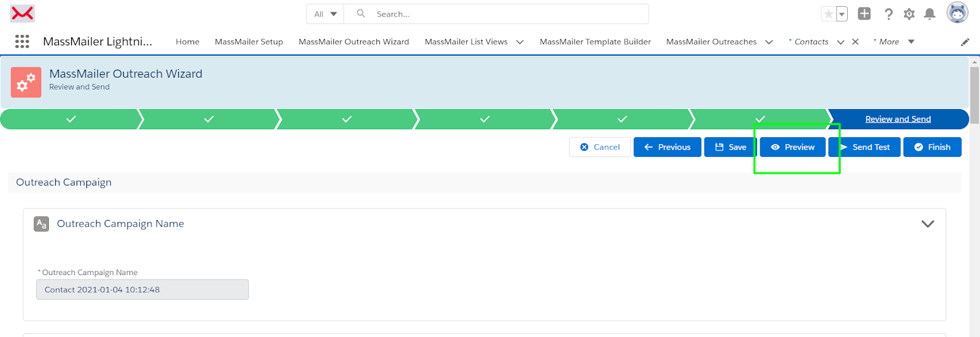
Task: Click the sixth completed wizard step
Action: (x=760, y=119)
